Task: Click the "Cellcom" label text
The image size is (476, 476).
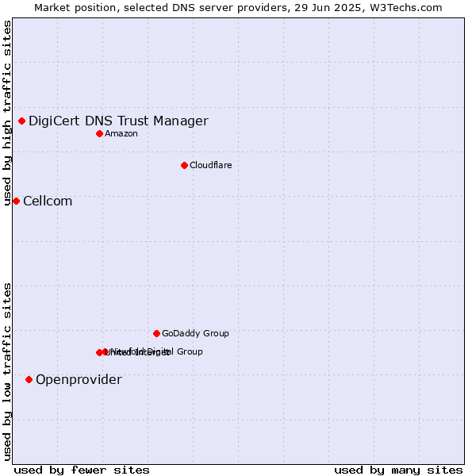Action: tap(48, 202)
